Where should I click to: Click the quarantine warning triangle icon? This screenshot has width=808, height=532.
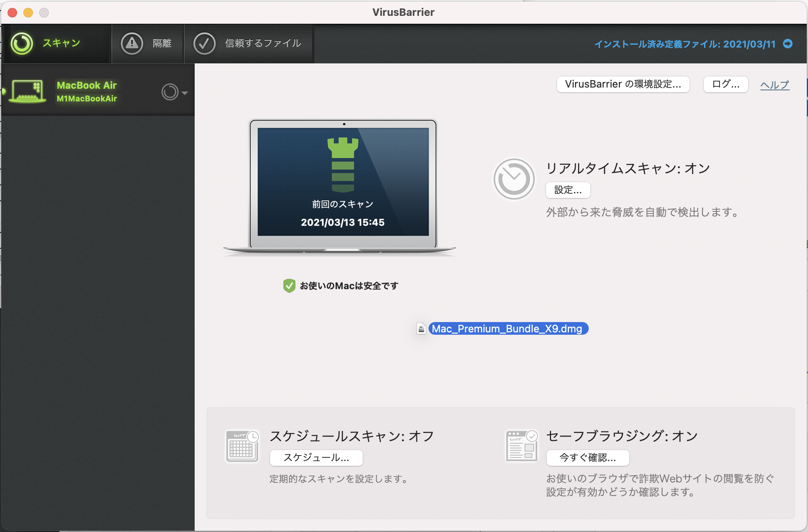click(132, 43)
